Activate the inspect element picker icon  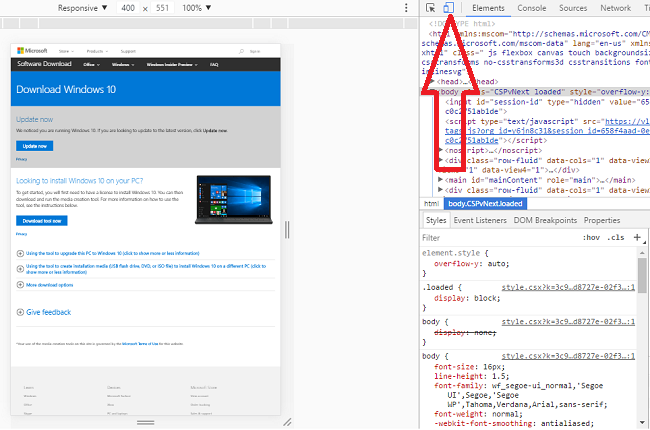430,8
